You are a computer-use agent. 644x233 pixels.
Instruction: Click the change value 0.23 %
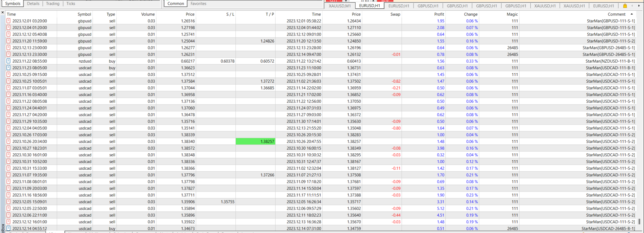[x=472, y=195]
